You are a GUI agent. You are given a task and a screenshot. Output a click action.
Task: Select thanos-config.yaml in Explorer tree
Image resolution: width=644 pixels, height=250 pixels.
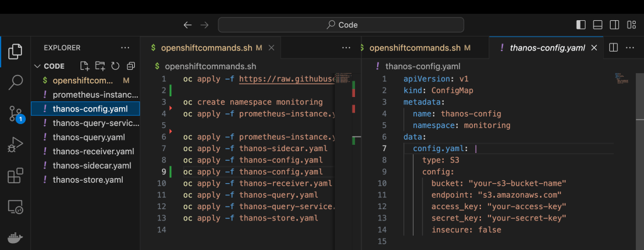[x=86, y=109]
